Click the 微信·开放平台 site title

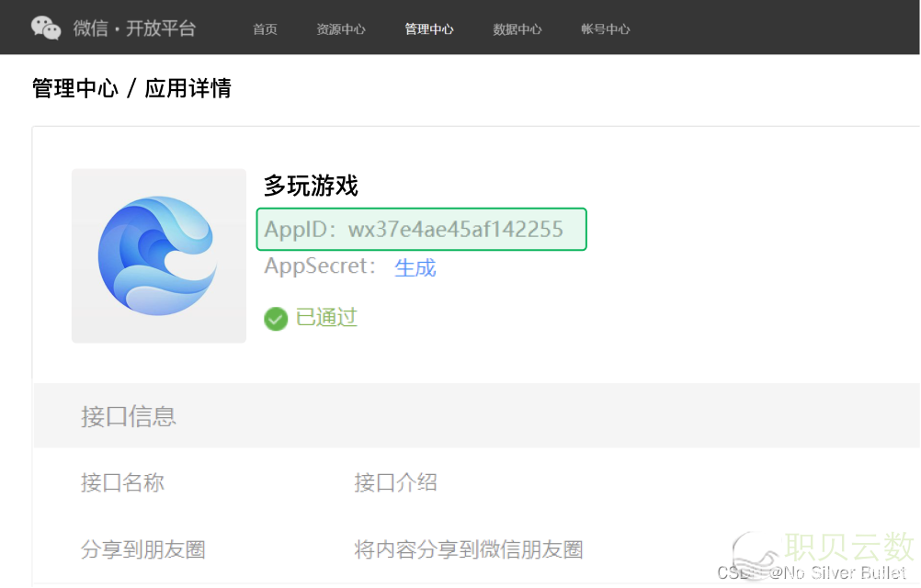coord(135,28)
